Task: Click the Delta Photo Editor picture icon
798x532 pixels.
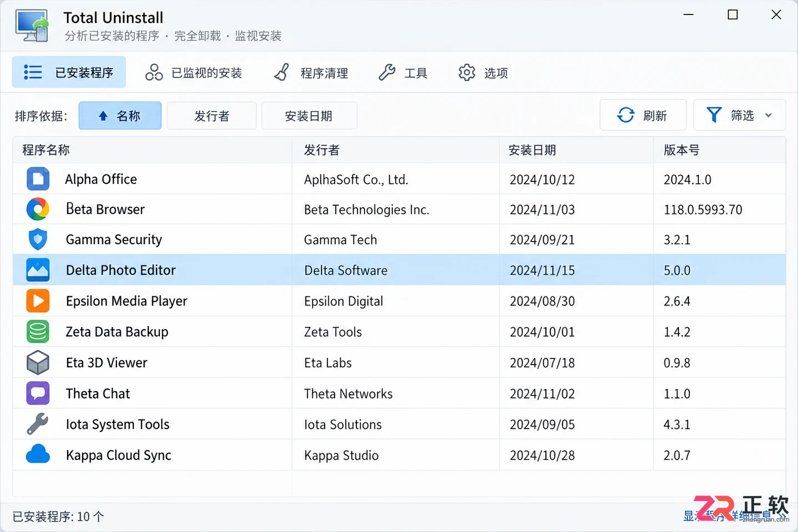Action: point(38,270)
